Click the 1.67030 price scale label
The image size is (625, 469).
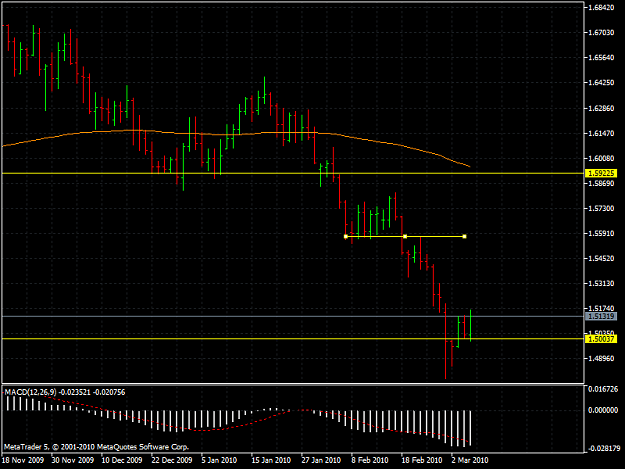click(601, 33)
